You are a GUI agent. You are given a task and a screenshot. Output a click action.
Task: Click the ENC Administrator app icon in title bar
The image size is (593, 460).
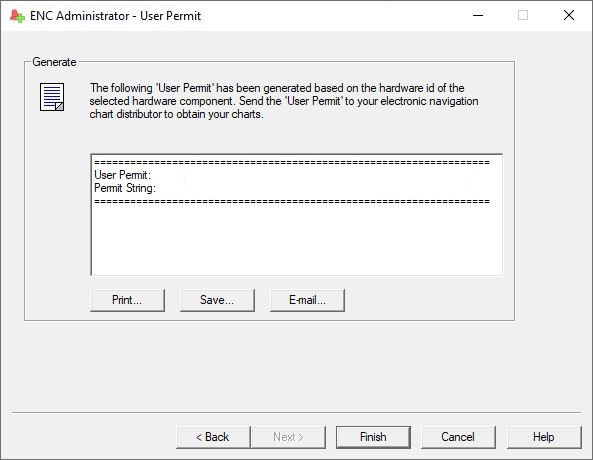[x=17, y=16]
